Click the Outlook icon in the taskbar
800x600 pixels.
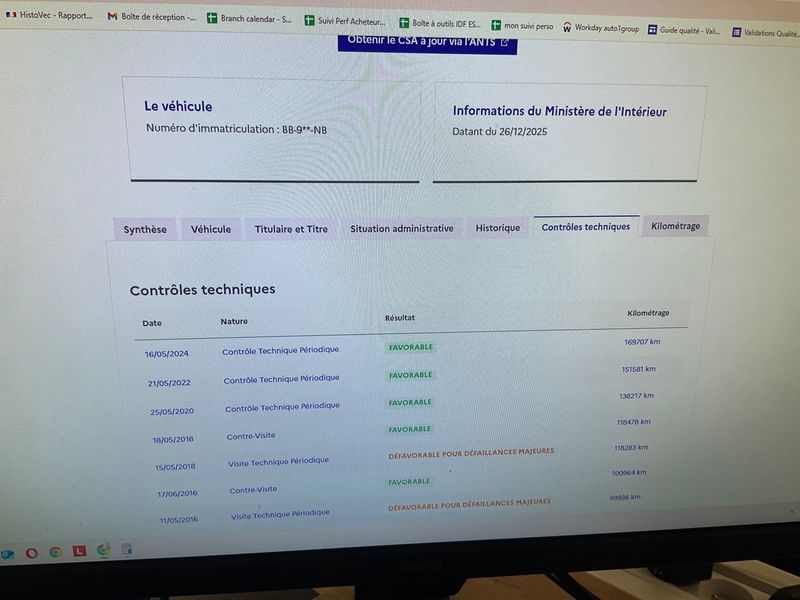click(7, 555)
